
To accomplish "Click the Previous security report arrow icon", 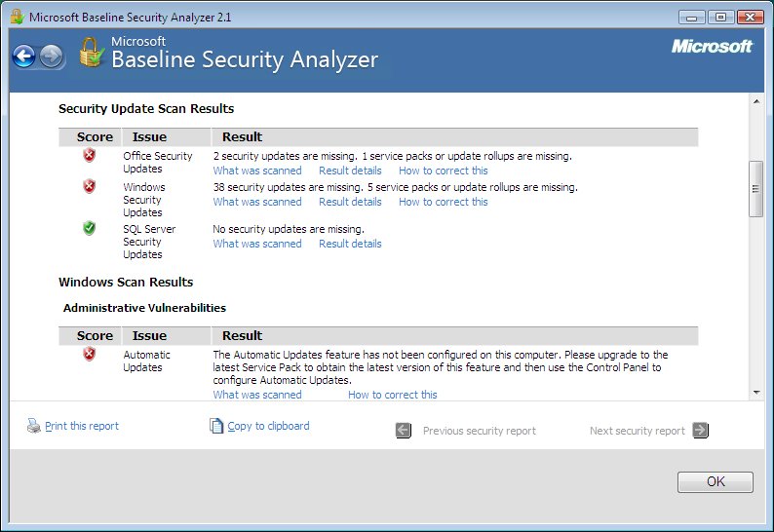I will click(404, 431).
